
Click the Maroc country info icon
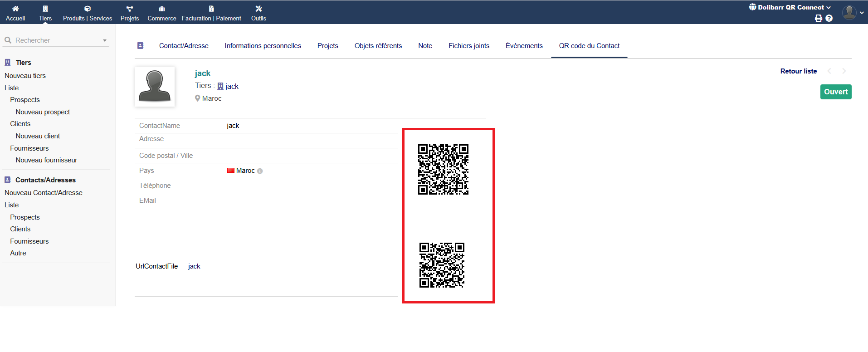click(260, 171)
